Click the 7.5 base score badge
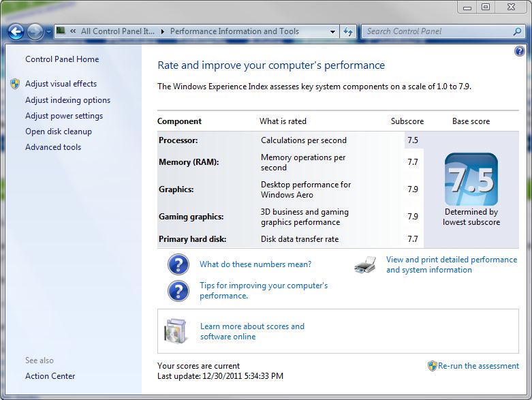 tap(471, 180)
